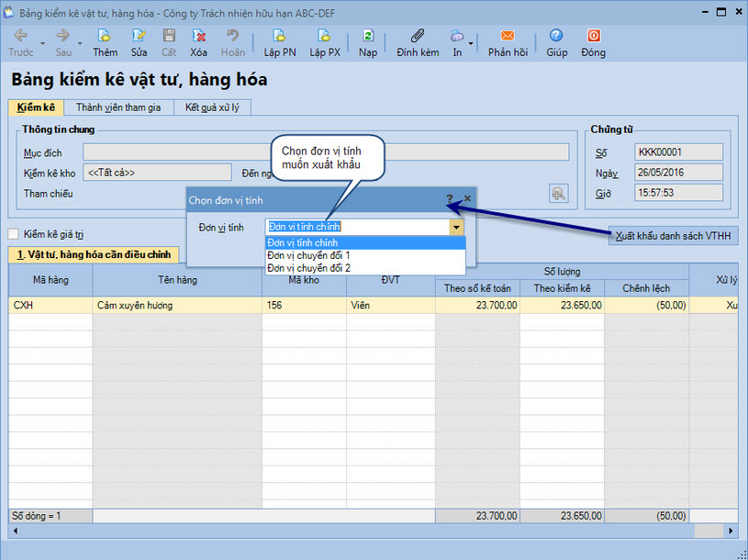Click the Viên unit cell

tap(391, 306)
